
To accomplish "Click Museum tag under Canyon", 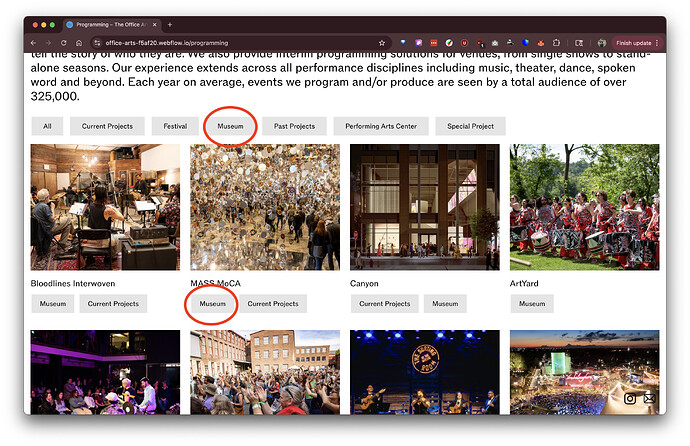I will (445, 304).
